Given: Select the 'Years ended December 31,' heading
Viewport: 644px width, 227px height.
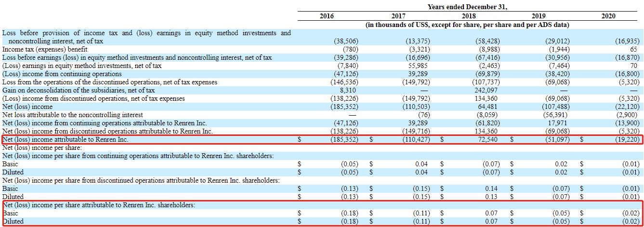Looking at the screenshot, I should (468, 7).
